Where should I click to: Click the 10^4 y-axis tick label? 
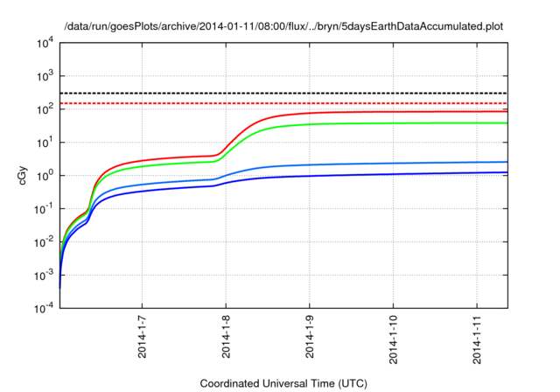coord(45,42)
